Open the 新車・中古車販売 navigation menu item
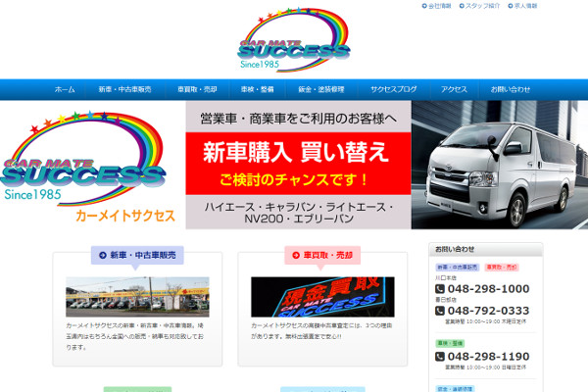The width and height of the screenshot is (588, 392). pos(124,89)
